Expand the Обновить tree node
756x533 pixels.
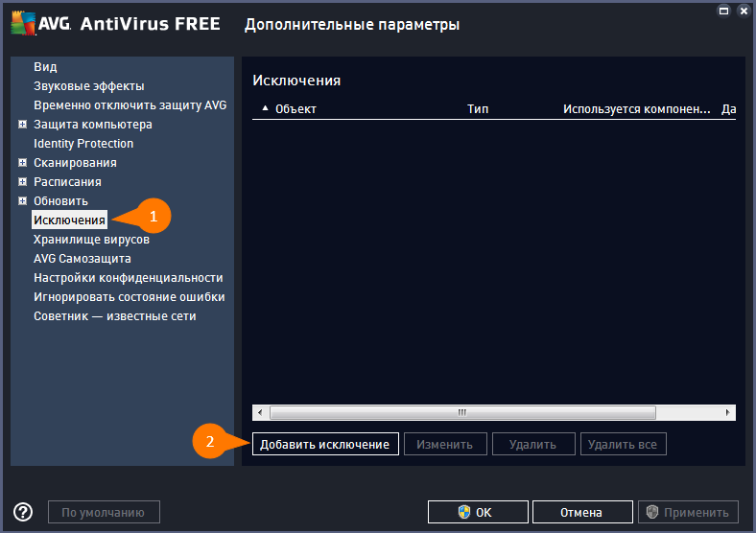pos(23,201)
